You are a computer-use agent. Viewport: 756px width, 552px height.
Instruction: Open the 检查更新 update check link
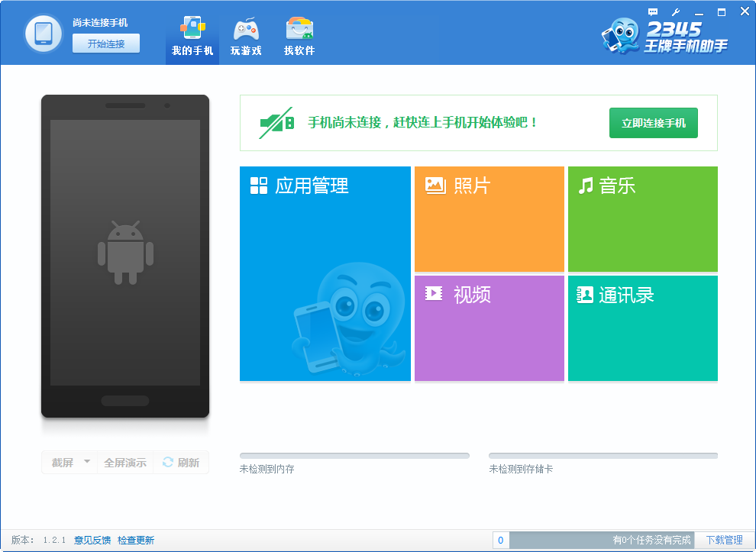point(135,540)
